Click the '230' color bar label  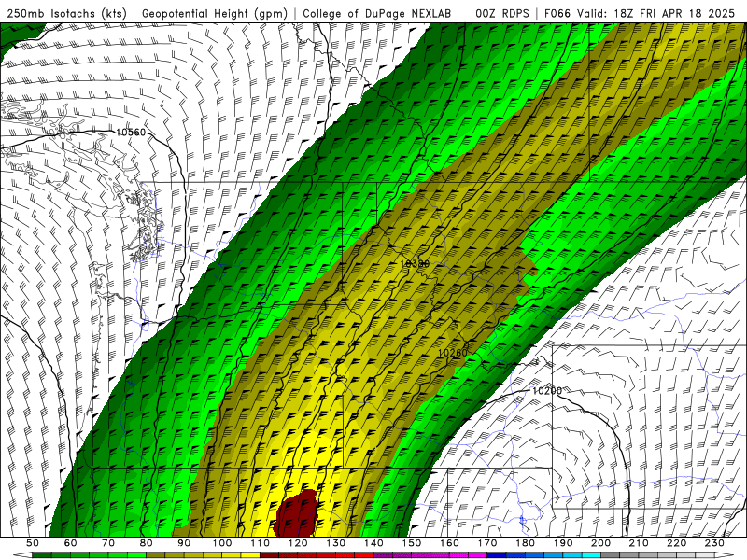tap(714, 543)
